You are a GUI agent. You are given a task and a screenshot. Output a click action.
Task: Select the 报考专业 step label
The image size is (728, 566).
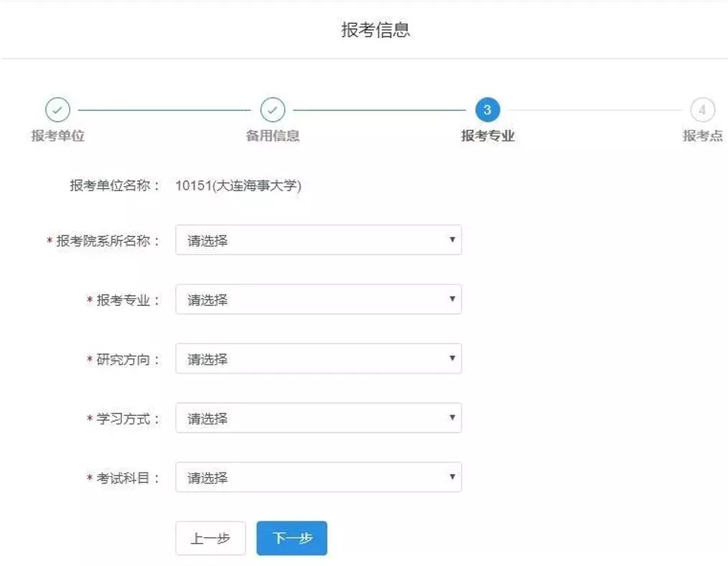point(487,136)
